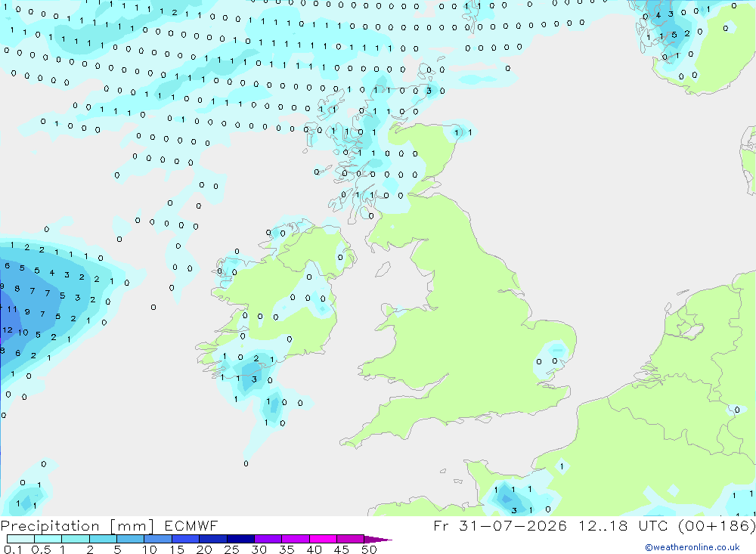756x554 pixels.
Task: Choose the 40–45 mm magenta legend swatch
Action: (x=323, y=539)
